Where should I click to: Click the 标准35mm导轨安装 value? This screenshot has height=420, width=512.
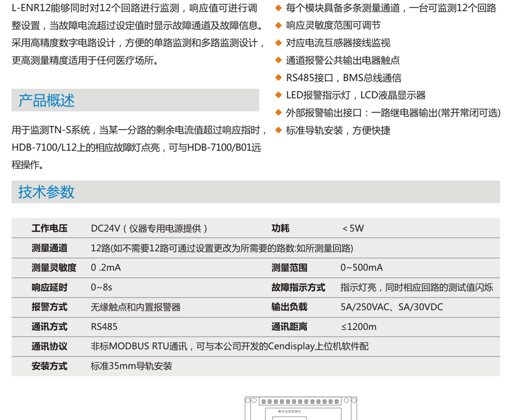[x=132, y=367]
